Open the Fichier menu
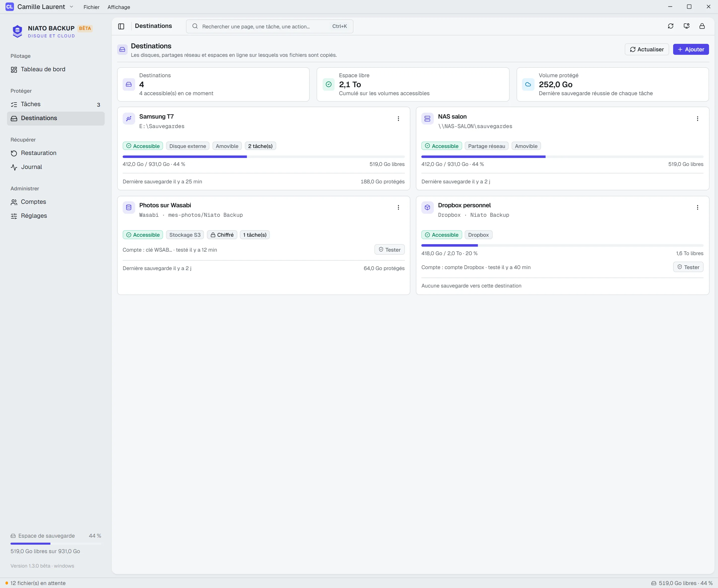Viewport: 718px width, 588px height. (x=91, y=7)
